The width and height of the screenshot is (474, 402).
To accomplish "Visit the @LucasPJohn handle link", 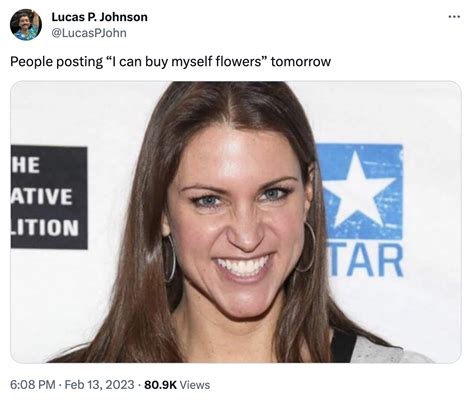I will point(89,33).
